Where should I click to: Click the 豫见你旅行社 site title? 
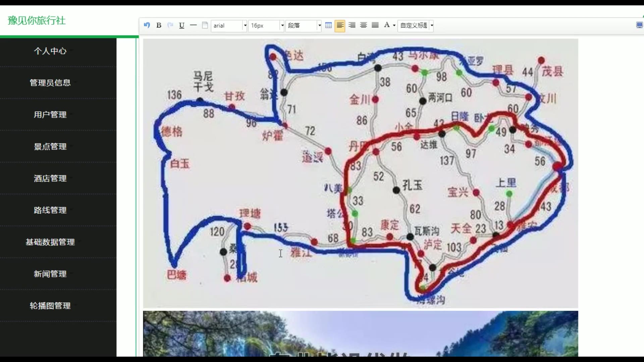click(37, 21)
